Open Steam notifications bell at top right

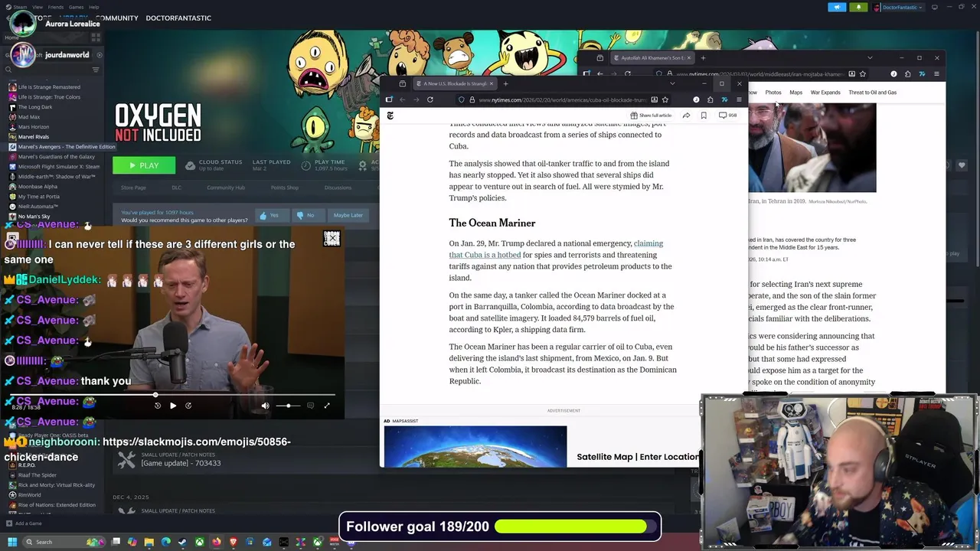[858, 7]
